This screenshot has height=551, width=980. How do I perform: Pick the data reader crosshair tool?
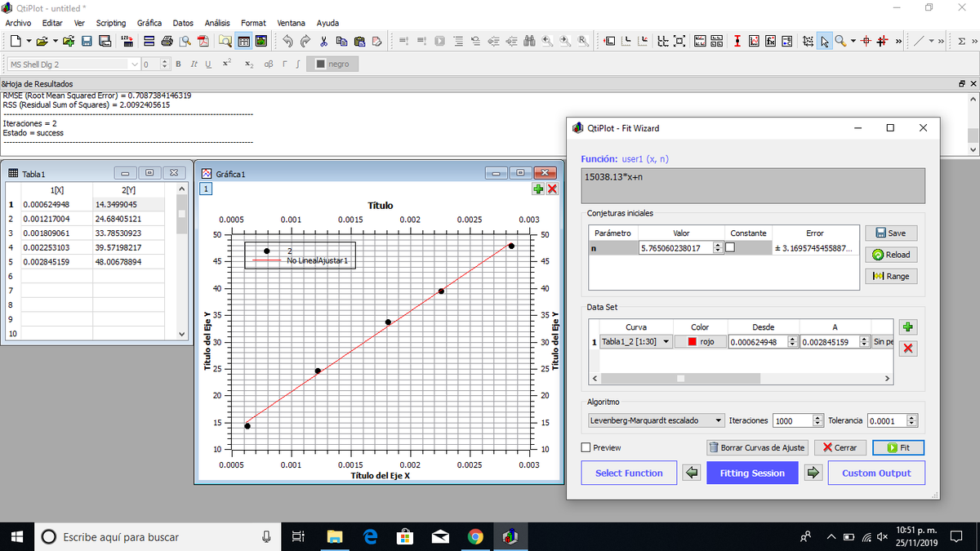tap(866, 41)
